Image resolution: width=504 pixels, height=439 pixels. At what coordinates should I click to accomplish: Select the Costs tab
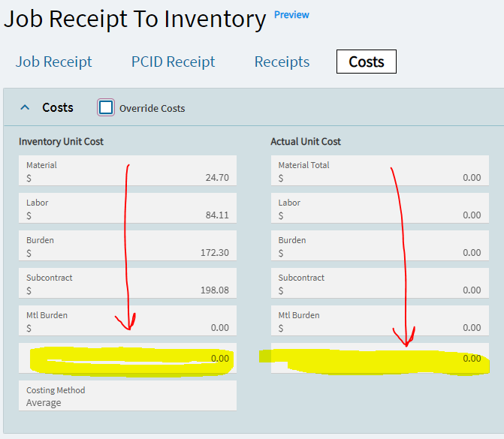click(x=367, y=62)
